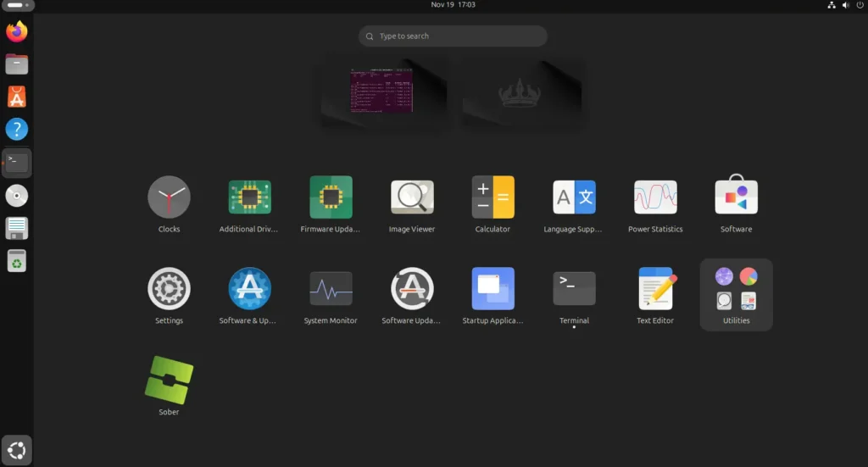Click the volume icon in top bar
The width and height of the screenshot is (868, 467).
[x=846, y=5]
